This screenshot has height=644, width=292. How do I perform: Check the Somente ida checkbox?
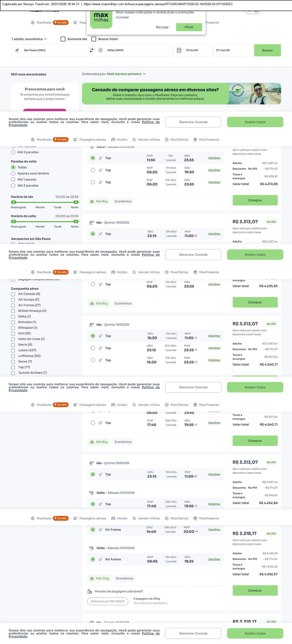63,39
